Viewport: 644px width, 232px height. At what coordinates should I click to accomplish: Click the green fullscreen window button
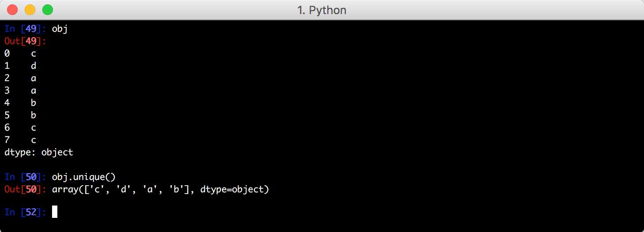pyautogui.click(x=47, y=9)
